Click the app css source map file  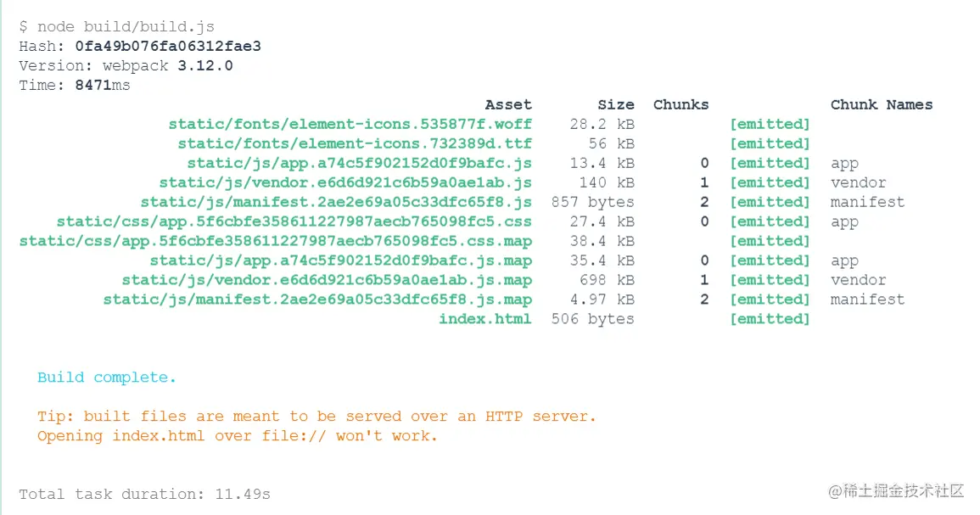[x=275, y=242]
